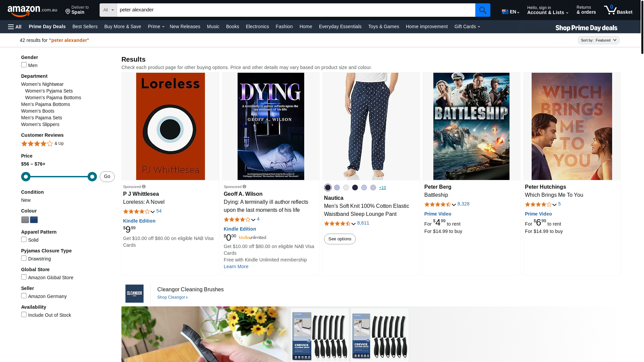The height and width of the screenshot is (362, 644).
Task: Open the All search category dropdown
Action: (108, 10)
